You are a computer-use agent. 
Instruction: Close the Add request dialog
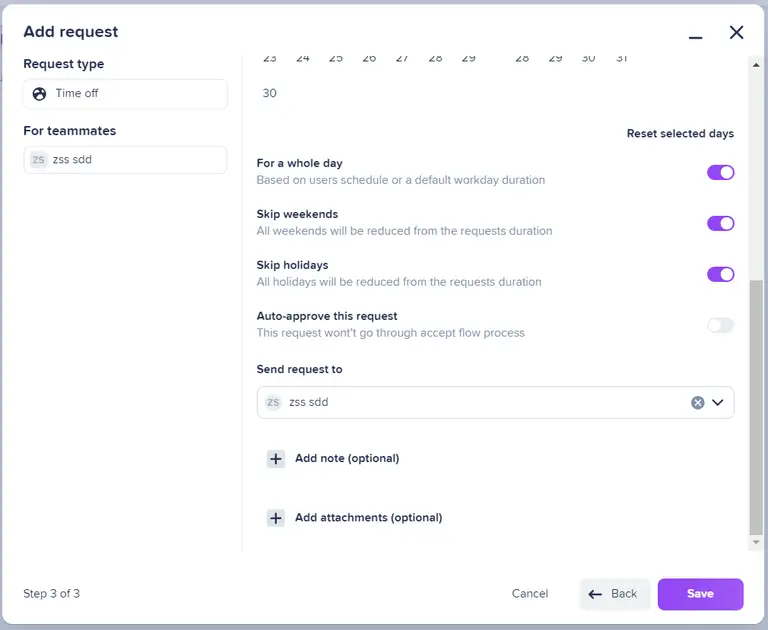737,32
